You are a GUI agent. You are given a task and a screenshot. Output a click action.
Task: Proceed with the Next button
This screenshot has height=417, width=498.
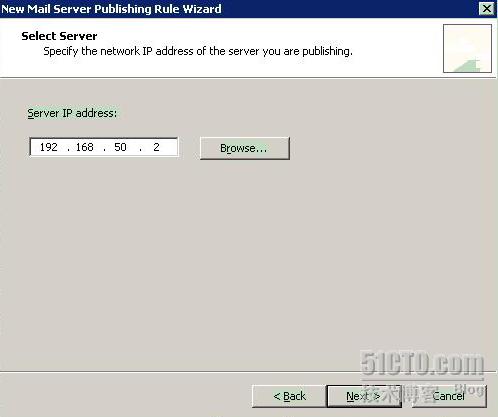coord(364,396)
